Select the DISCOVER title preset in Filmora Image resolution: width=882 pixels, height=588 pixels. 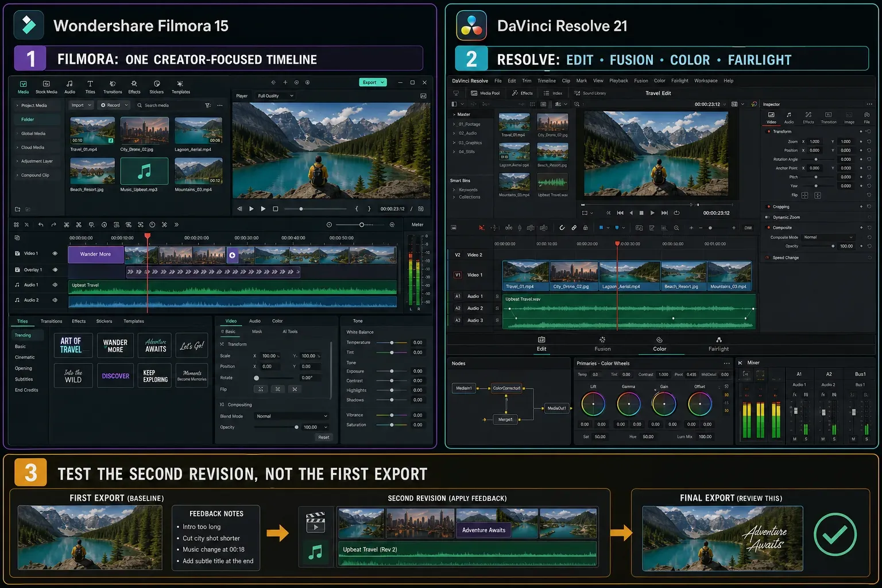pos(115,376)
